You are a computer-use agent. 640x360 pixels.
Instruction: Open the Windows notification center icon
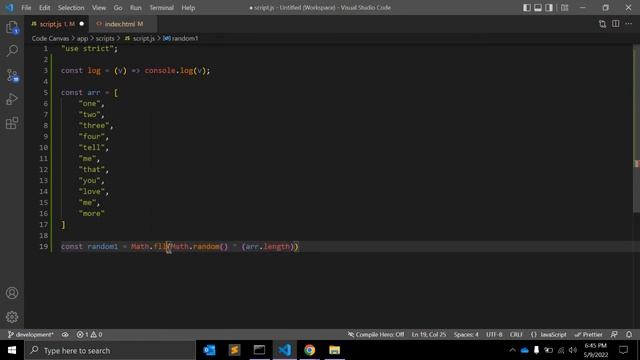point(623,350)
